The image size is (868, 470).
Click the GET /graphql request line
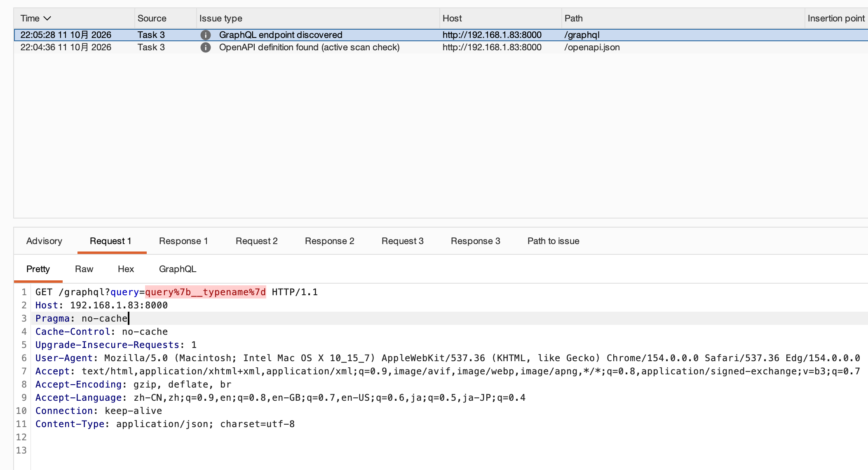click(176, 292)
